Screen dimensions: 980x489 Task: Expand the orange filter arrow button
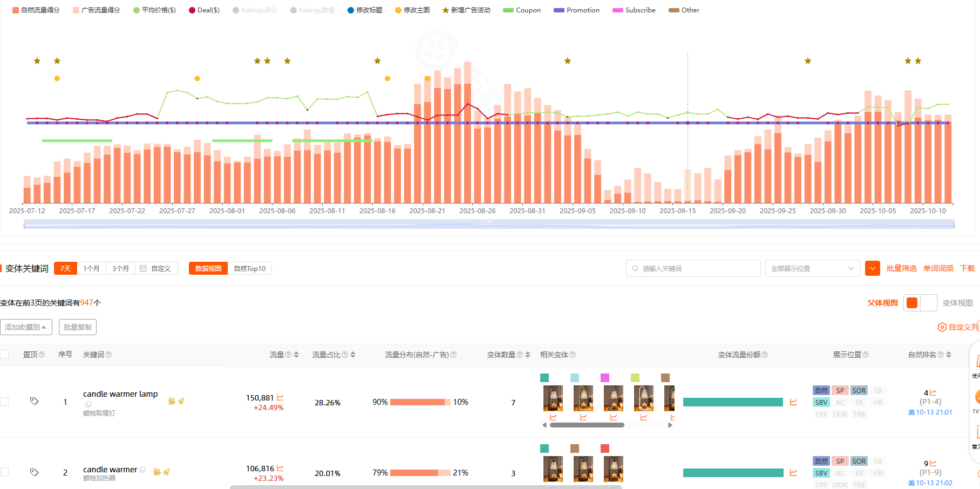872,268
